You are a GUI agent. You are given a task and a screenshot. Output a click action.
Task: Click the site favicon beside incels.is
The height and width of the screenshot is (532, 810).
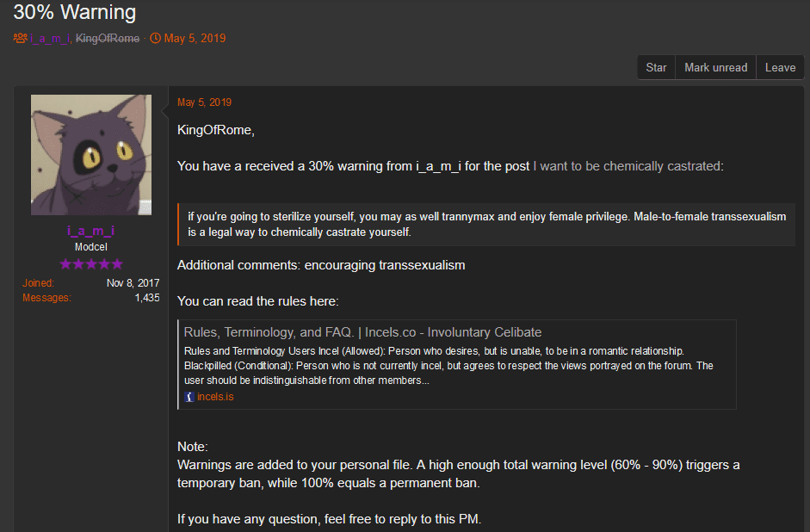point(189,397)
